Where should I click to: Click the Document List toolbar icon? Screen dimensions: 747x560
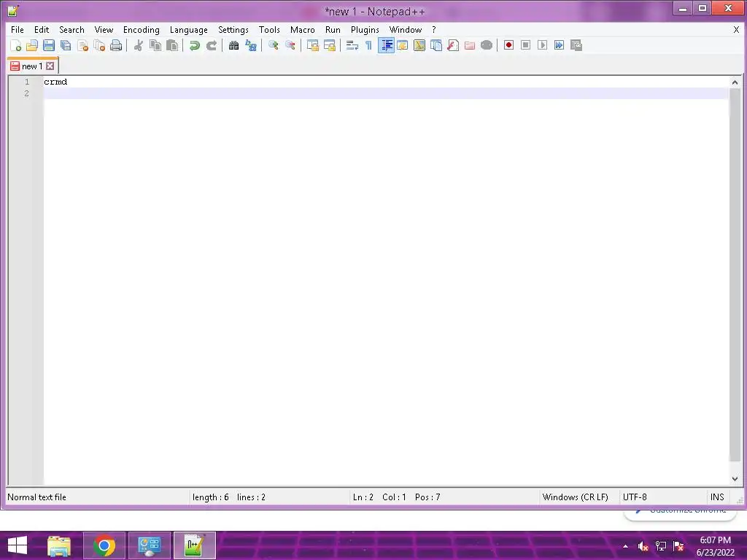point(436,45)
